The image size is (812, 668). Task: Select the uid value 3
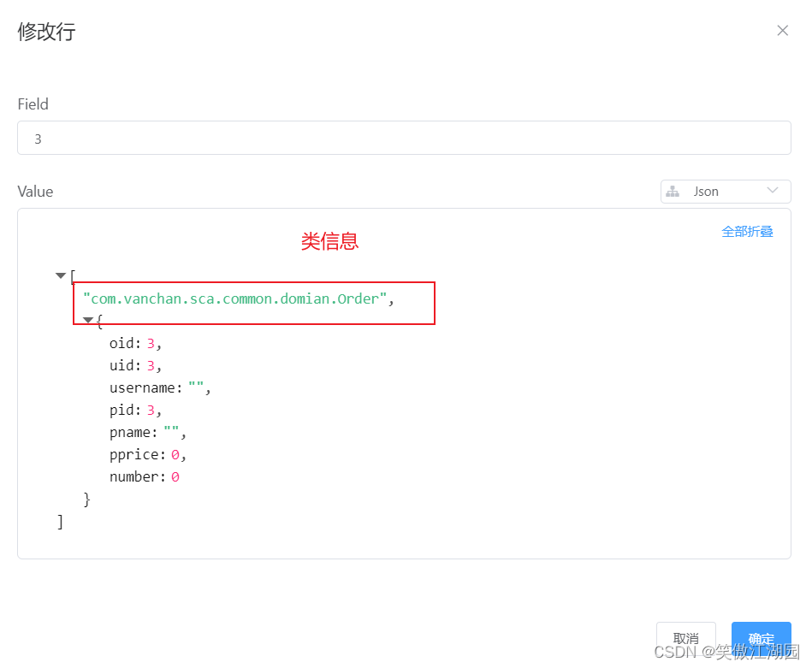[151, 365]
